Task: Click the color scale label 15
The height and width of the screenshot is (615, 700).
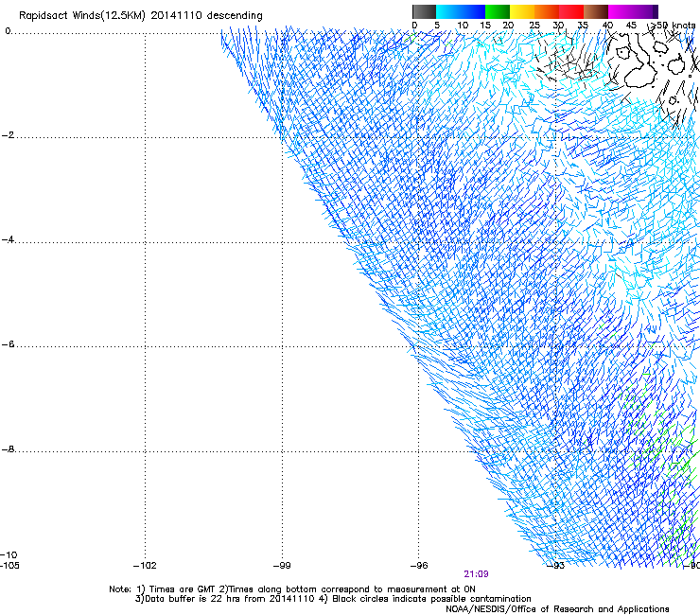Action: tap(485, 26)
